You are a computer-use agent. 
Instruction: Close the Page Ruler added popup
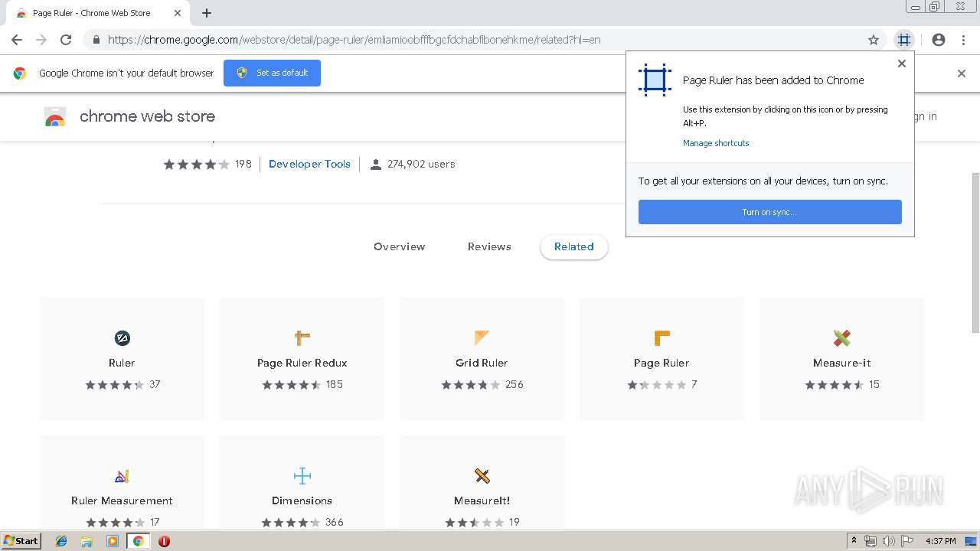(902, 64)
